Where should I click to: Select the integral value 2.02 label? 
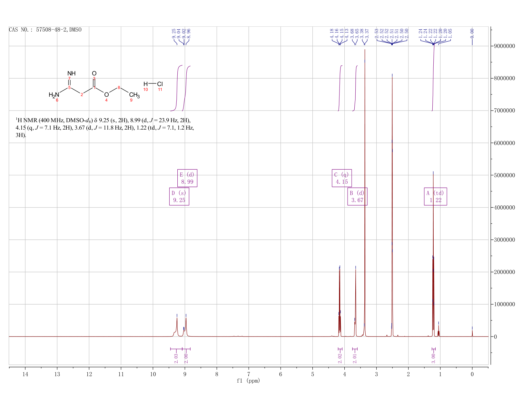pyautogui.click(x=340, y=358)
